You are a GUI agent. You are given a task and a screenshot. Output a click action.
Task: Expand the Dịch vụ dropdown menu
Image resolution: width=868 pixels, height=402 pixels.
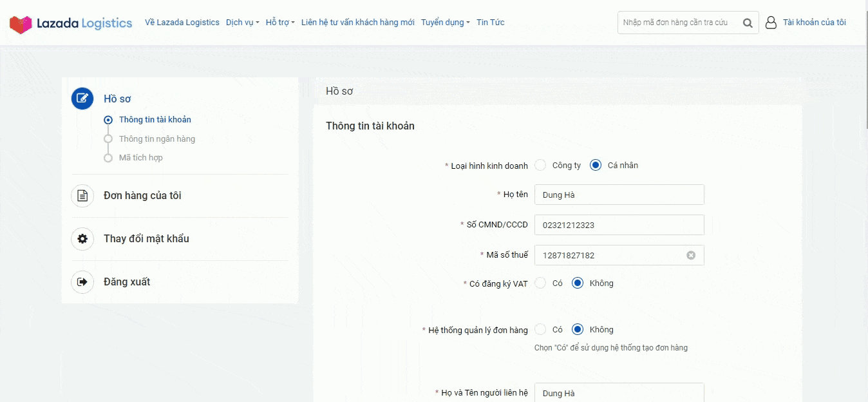click(242, 23)
